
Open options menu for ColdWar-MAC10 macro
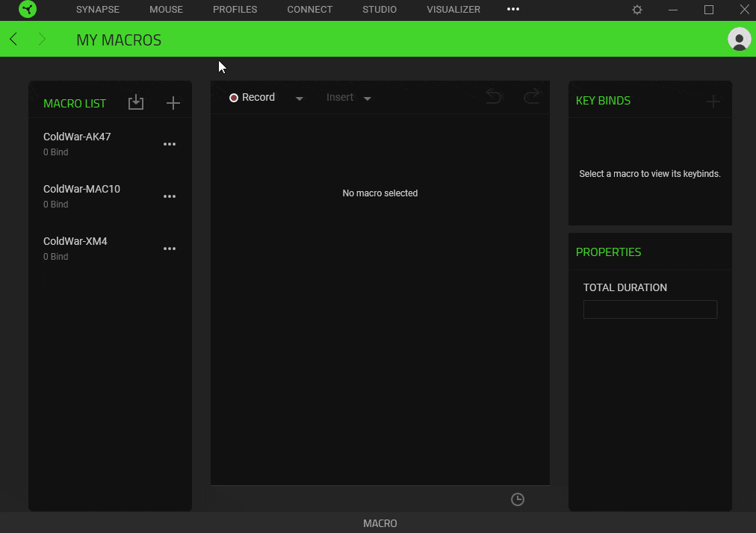pos(170,196)
